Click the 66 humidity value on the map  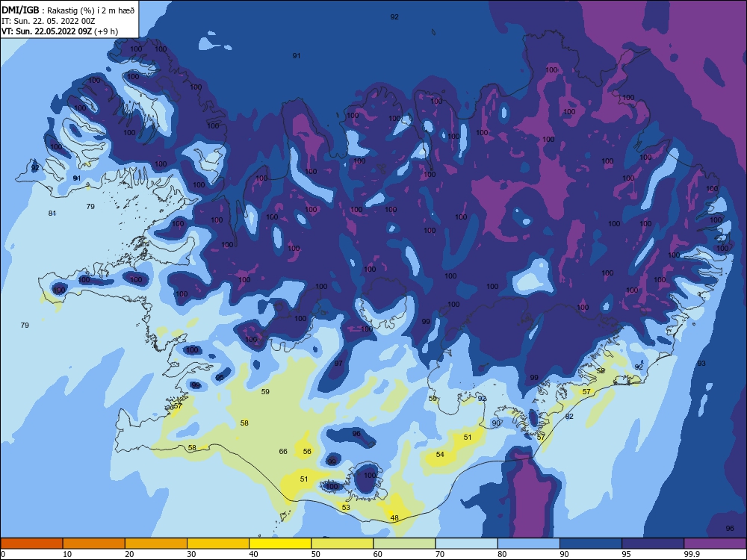click(283, 451)
